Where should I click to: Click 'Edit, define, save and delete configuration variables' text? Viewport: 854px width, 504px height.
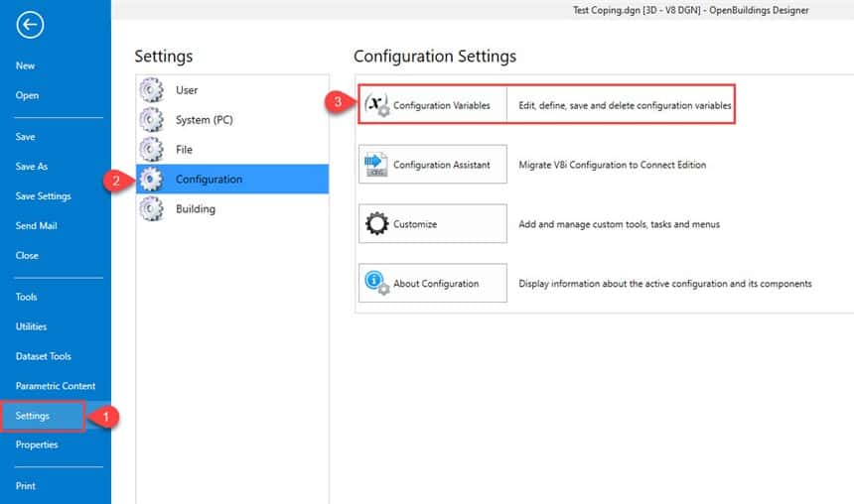click(x=625, y=105)
